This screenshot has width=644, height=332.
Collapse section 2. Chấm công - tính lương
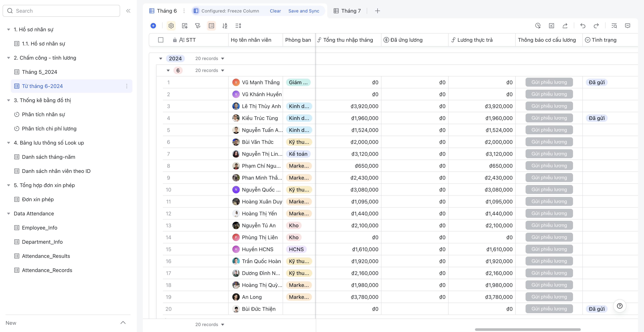tap(9, 58)
